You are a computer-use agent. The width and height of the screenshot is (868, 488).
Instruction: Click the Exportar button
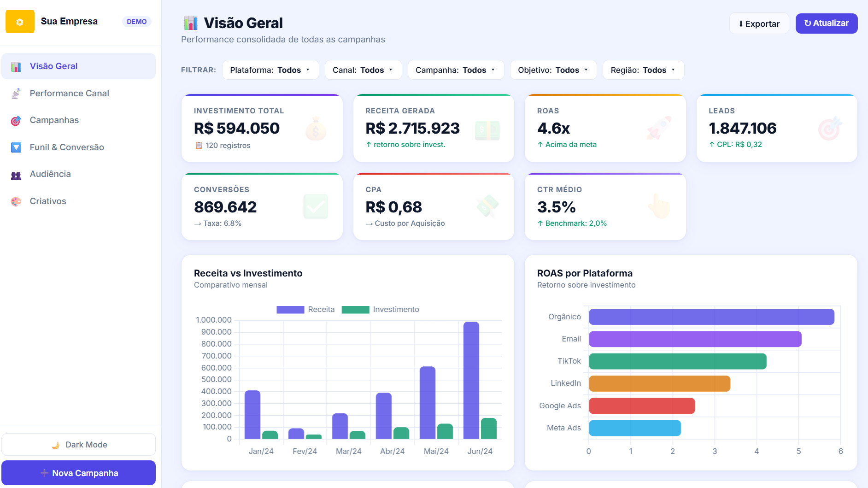coord(759,24)
